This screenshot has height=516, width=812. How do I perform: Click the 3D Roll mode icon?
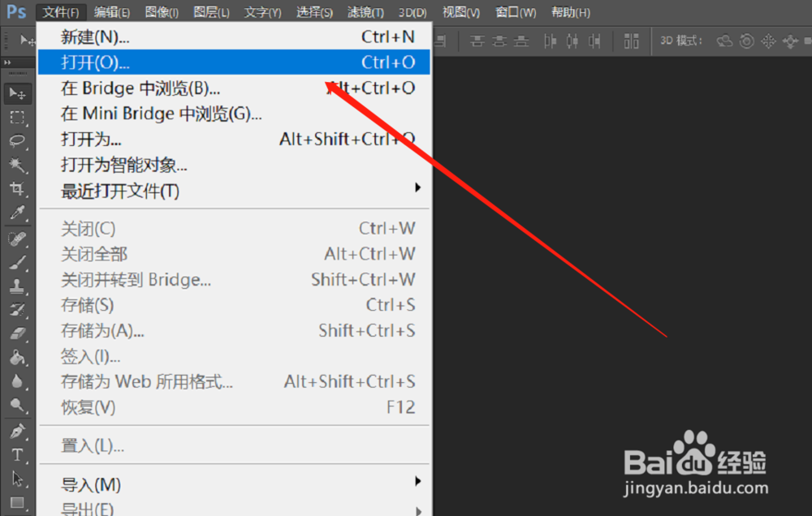[747, 41]
